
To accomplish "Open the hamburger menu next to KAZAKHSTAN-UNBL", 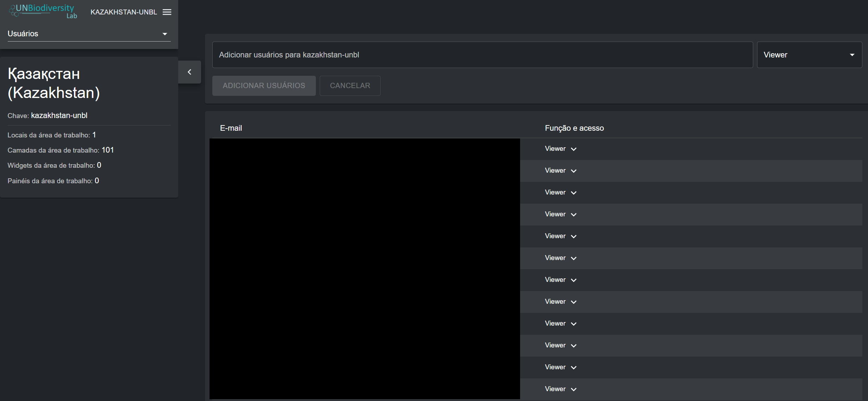I will coord(167,12).
